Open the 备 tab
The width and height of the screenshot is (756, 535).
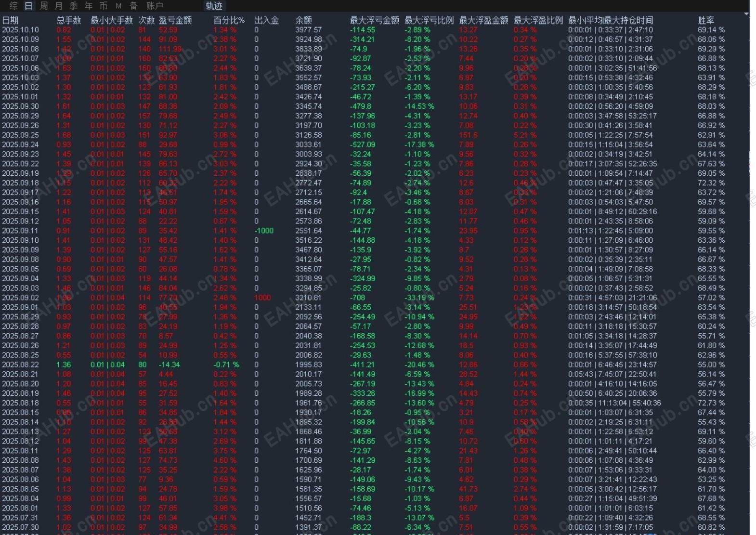(x=134, y=6)
